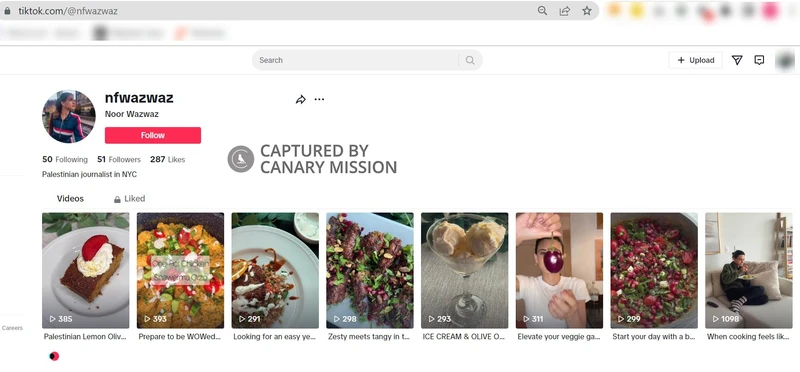Open the cake video with 385 views
This screenshot has height=372, width=800.
pos(86,270)
